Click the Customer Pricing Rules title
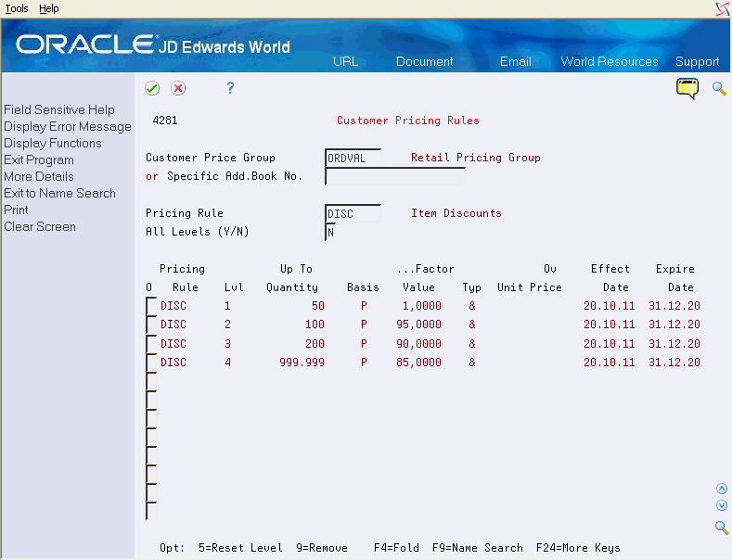Screen dimensions: 732x560 pos(408,121)
